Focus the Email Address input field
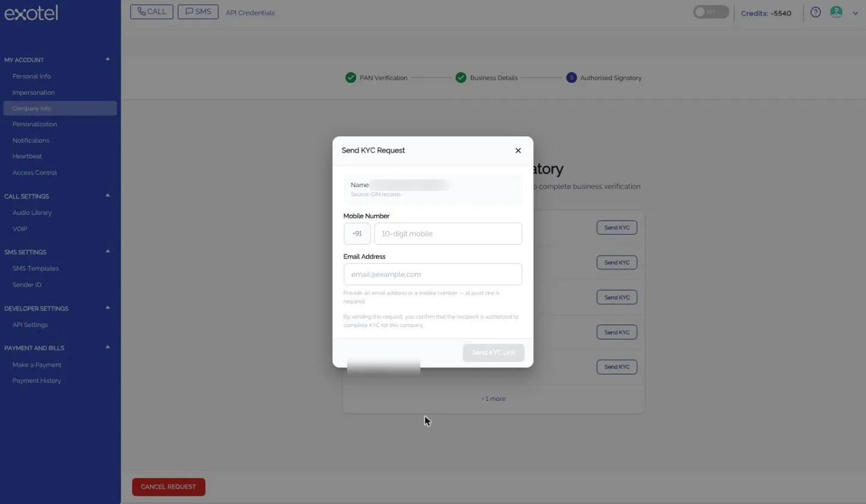The width and height of the screenshot is (866, 504). [432, 274]
